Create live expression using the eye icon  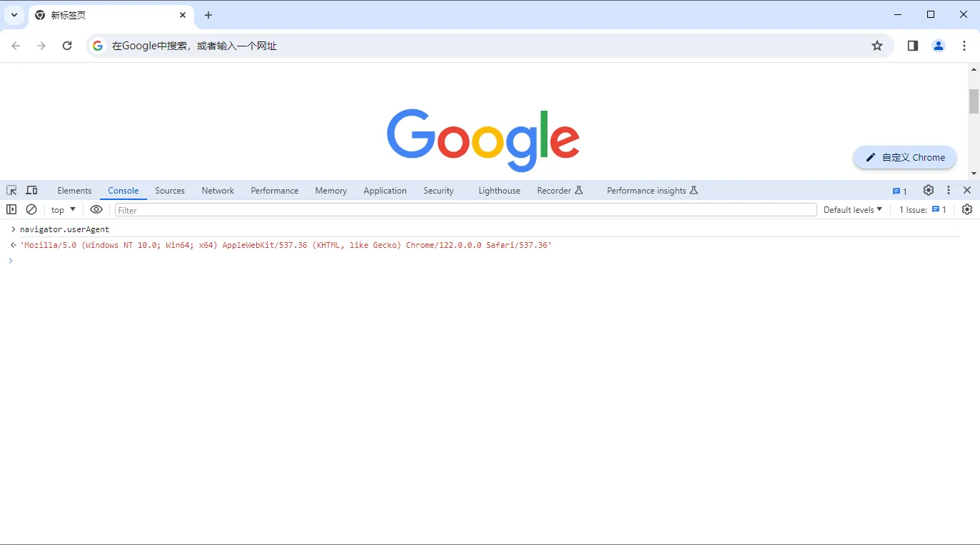(x=96, y=209)
